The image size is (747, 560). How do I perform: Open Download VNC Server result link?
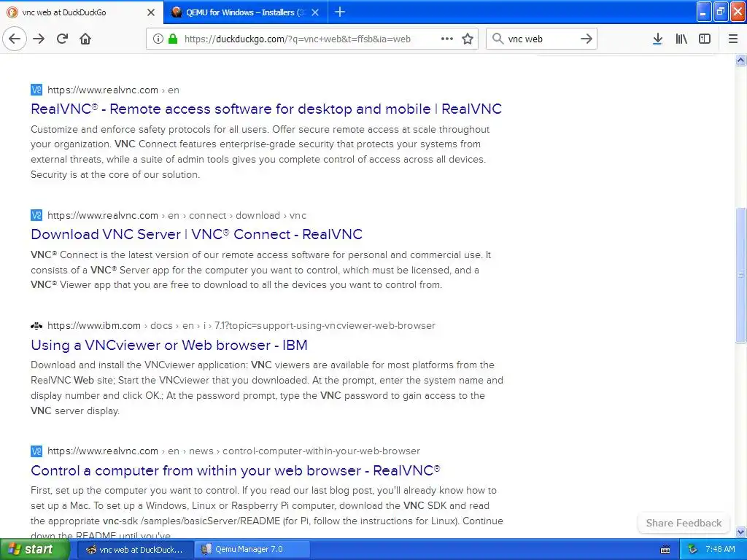click(197, 234)
